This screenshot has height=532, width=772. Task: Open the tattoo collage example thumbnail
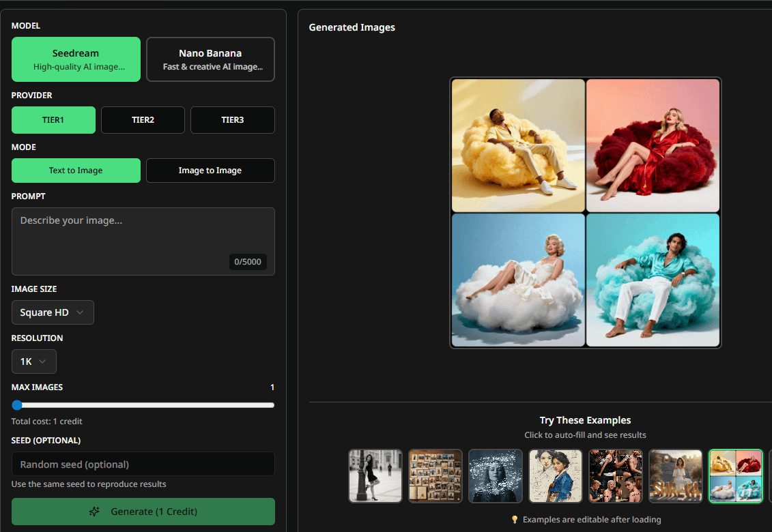(x=616, y=475)
